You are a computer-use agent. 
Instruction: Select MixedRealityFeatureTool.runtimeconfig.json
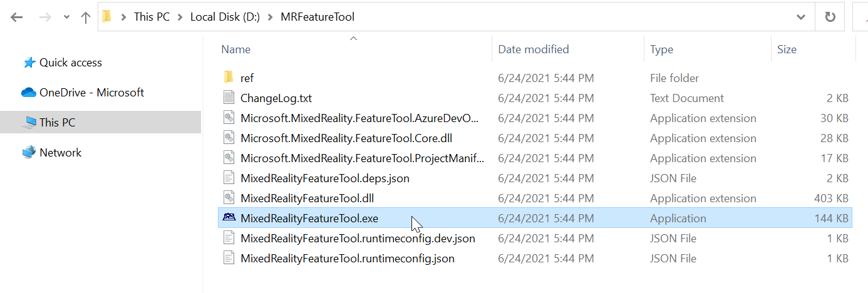(x=348, y=259)
